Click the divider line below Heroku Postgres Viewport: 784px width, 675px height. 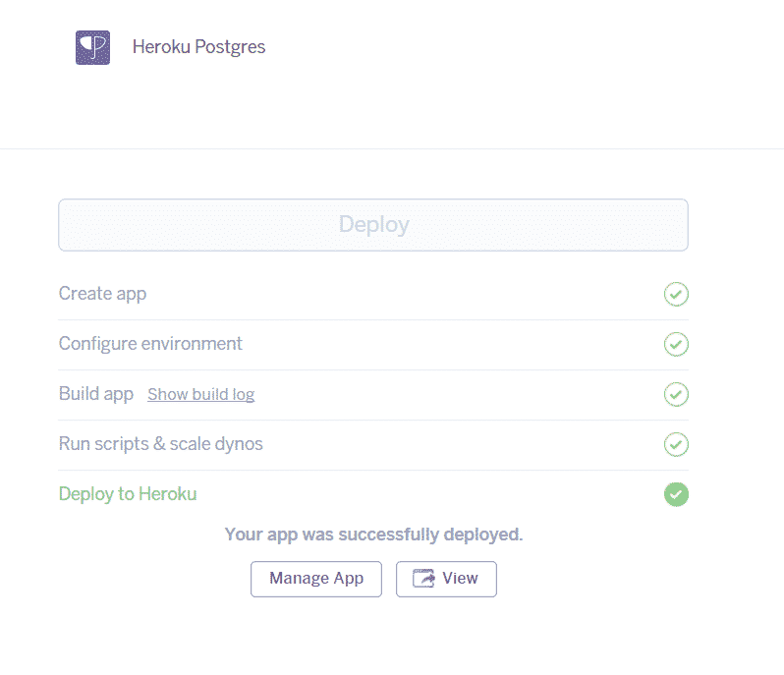(392, 149)
